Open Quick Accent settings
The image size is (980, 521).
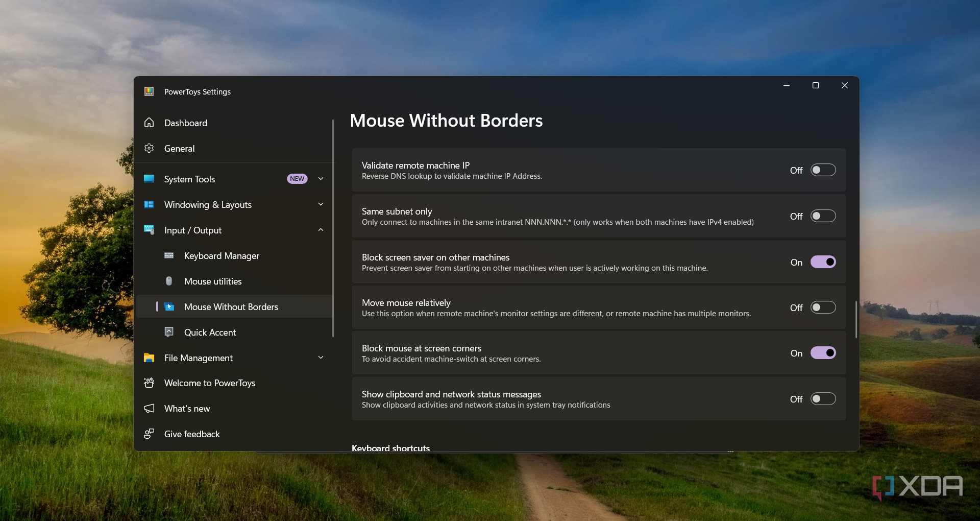tap(234, 332)
